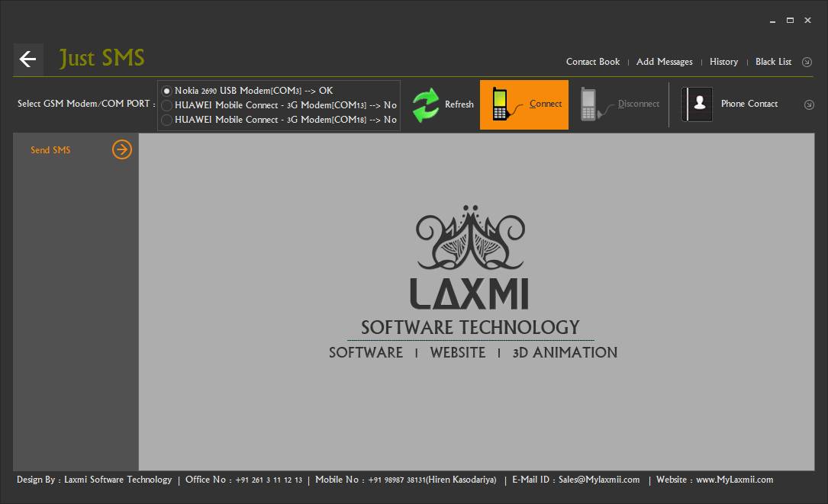Click the Connect button label
The height and width of the screenshot is (504, 828).
click(x=546, y=104)
